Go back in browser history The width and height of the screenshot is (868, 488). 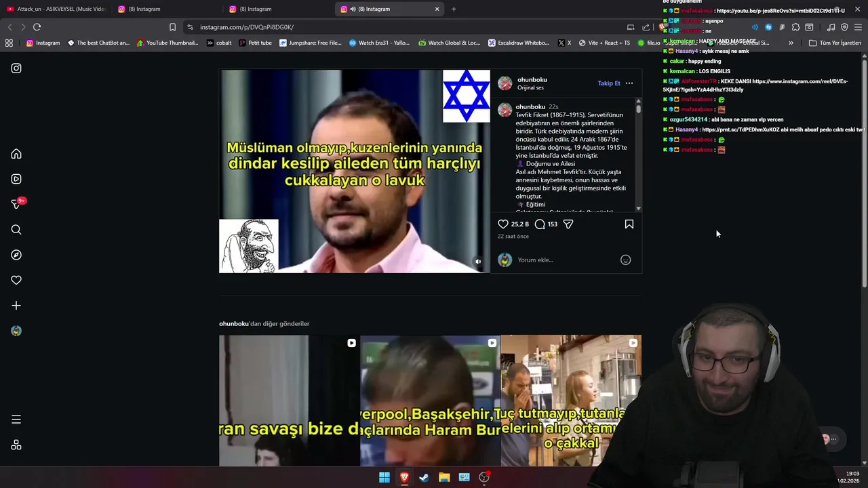(9, 27)
